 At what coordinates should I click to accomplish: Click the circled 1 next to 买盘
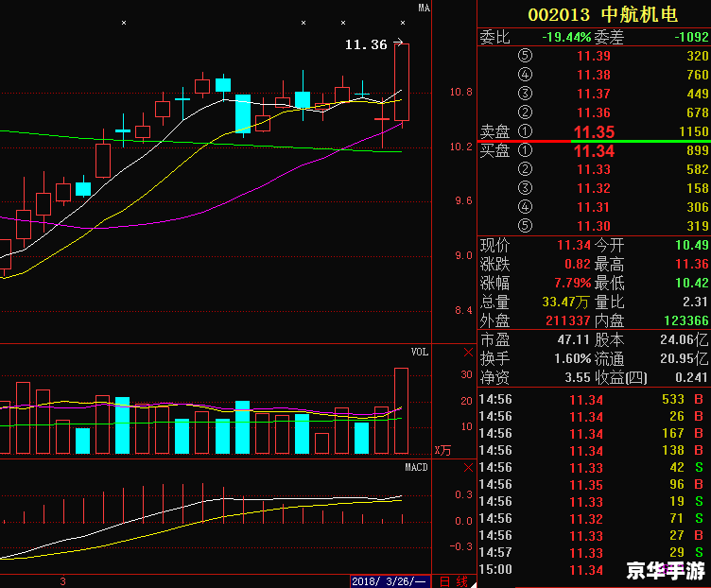tap(525, 150)
